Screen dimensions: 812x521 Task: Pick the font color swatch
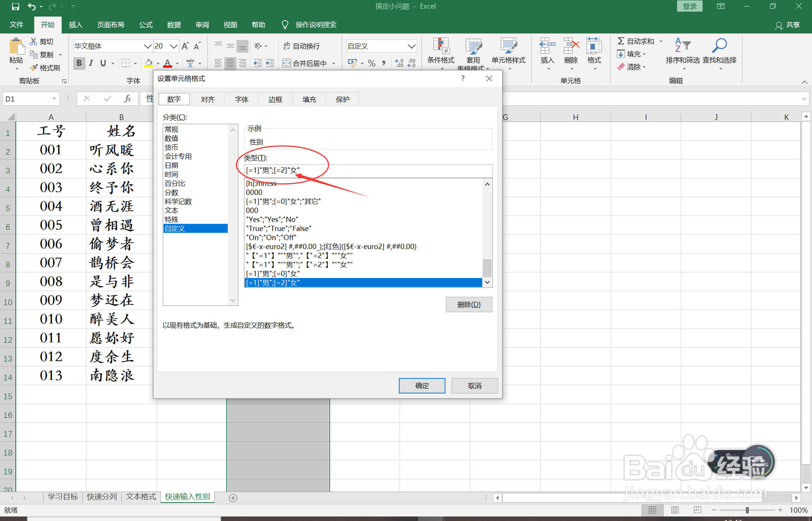(167, 63)
